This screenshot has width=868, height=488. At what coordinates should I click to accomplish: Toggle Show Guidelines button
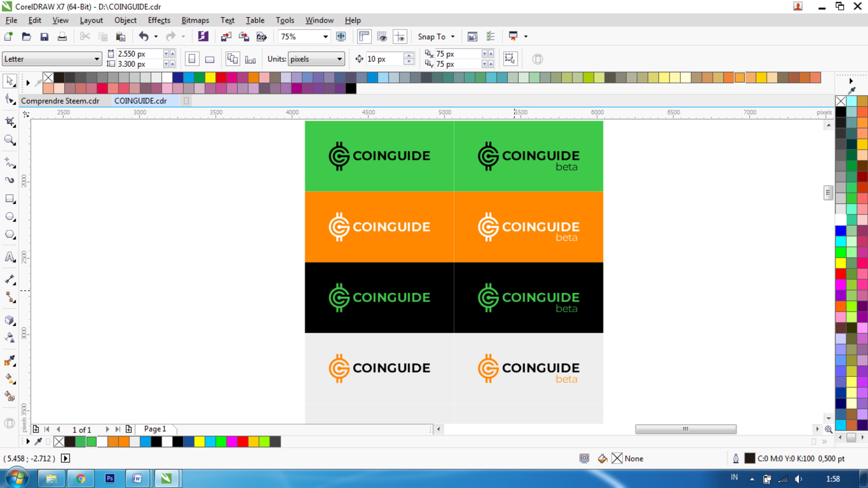click(x=400, y=36)
